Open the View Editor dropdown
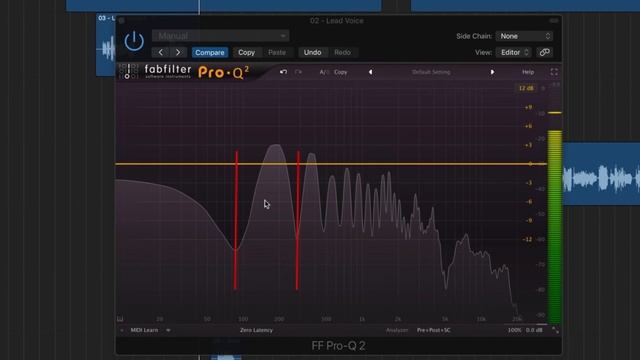This screenshot has height=360, width=640. (x=513, y=52)
